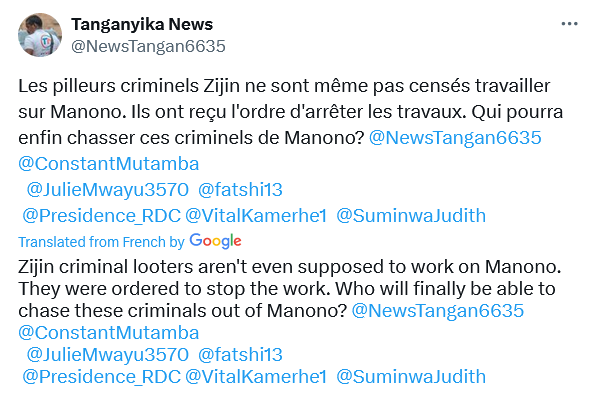Open @ConstantMutamba in the English translation
The height and width of the screenshot is (402, 594).
[109, 333]
